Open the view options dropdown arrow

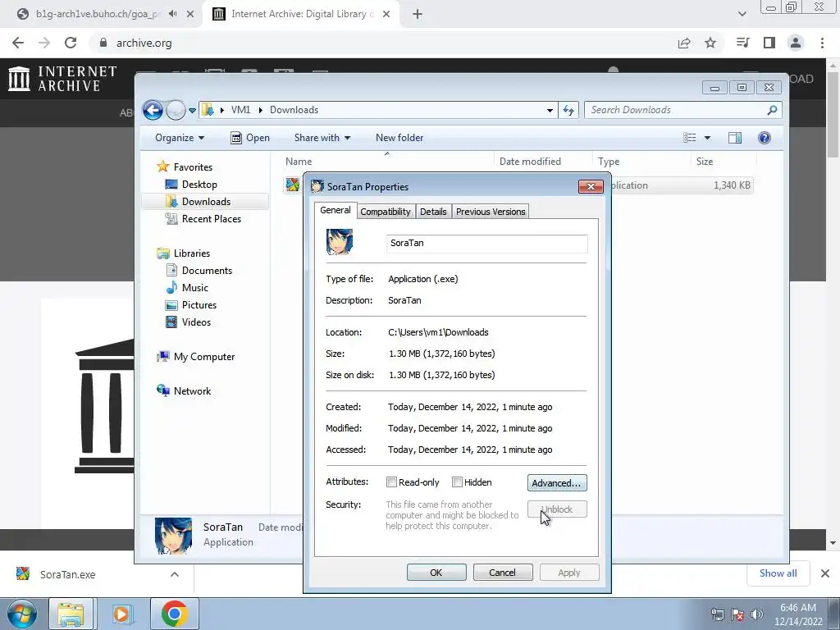click(707, 138)
